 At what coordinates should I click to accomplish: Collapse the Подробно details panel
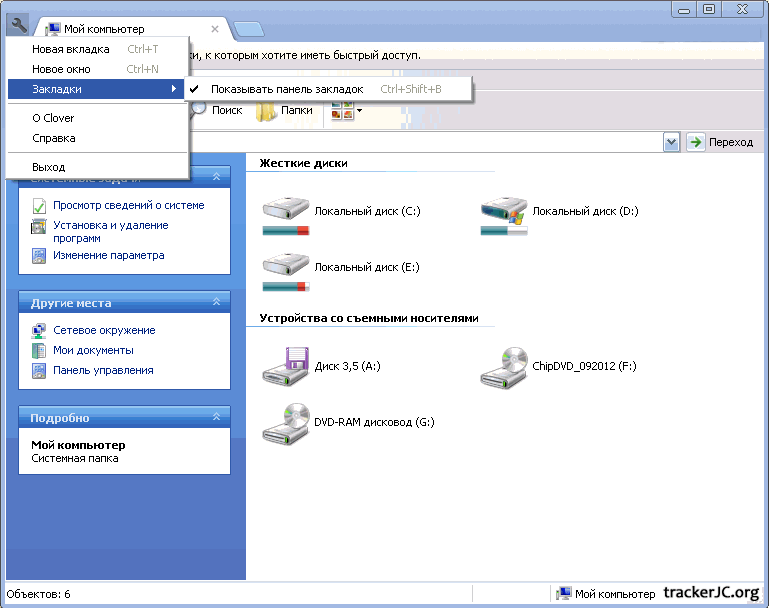216,417
